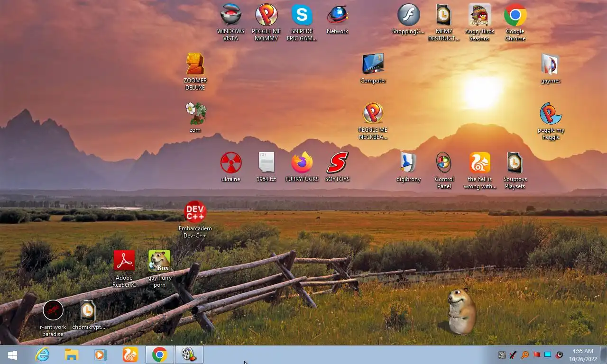Click the Show desktop strip
The width and height of the screenshot is (607, 364).
603,355
